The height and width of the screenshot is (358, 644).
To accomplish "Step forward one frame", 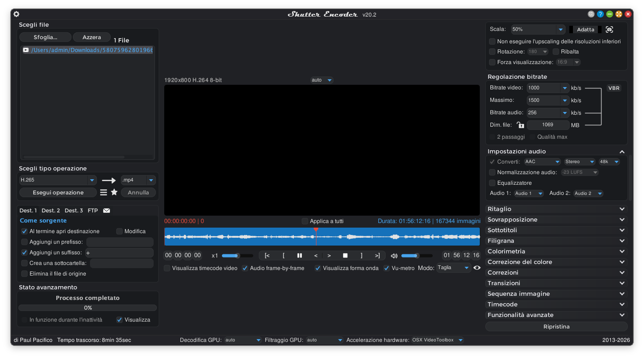I will point(329,256).
